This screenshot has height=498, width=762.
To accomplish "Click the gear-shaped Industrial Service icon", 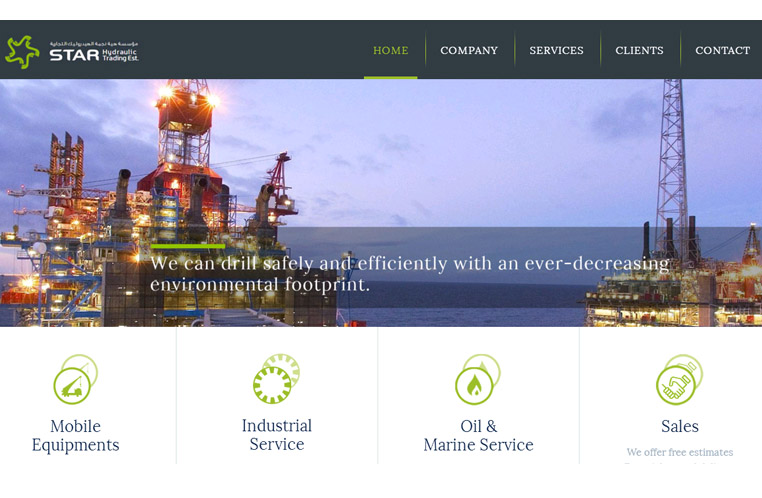I will (276, 379).
